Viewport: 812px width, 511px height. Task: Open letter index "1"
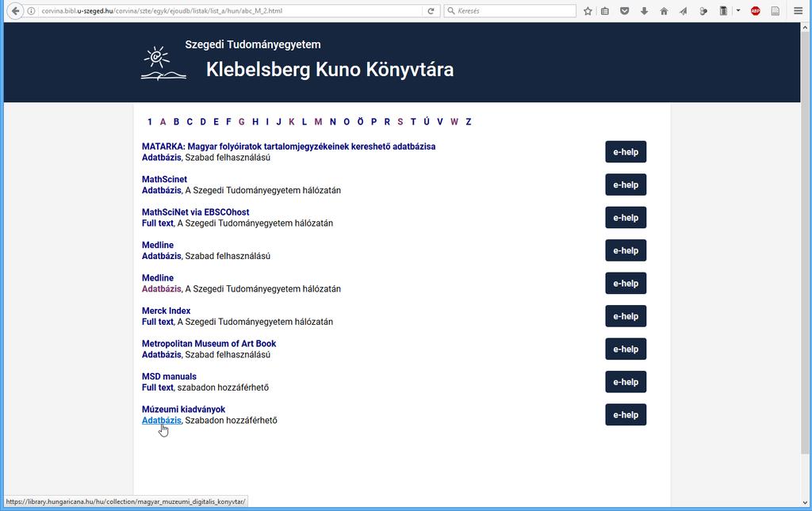coord(150,122)
